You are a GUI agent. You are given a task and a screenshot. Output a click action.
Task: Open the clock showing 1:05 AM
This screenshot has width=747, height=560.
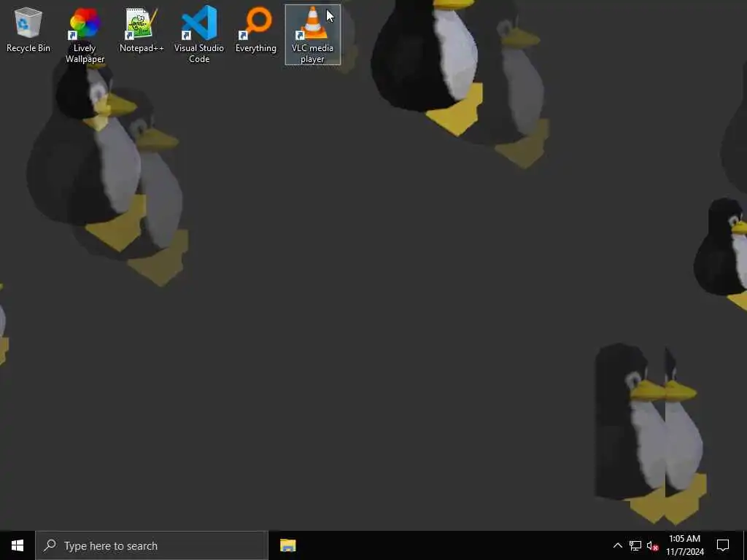684,545
